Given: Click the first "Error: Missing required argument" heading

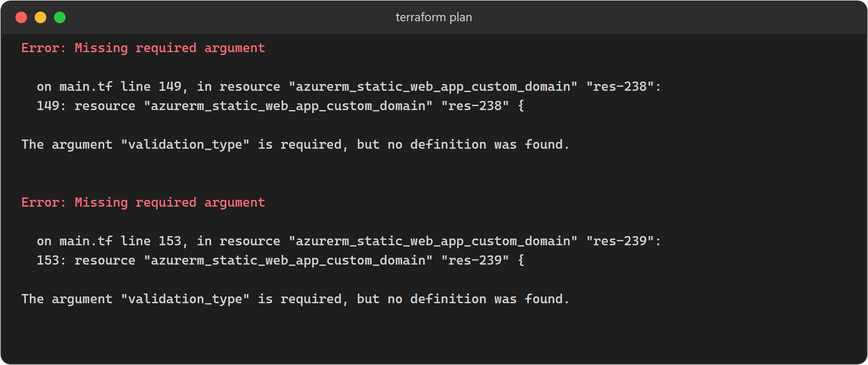Looking at the screenshot, I should point(143,48).
